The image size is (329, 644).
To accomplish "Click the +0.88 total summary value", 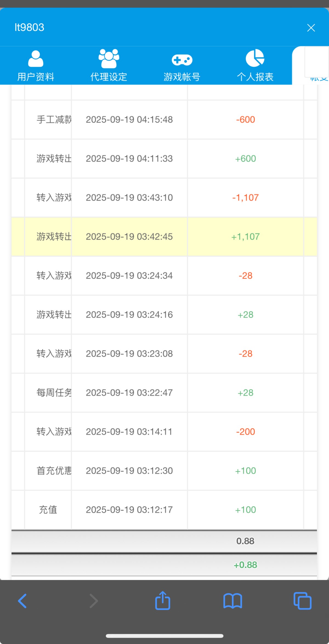I will (x=245, y=565).
